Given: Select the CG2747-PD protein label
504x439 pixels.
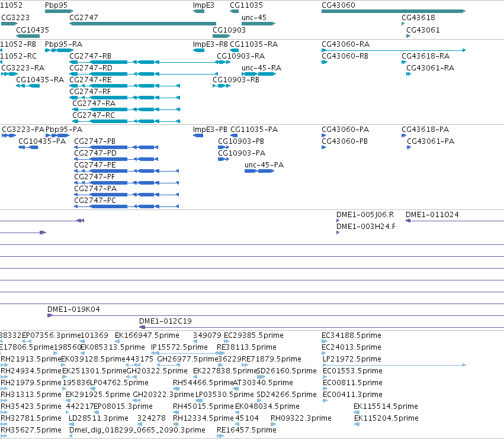Looking at the screenshot, I should click(95, 153).
